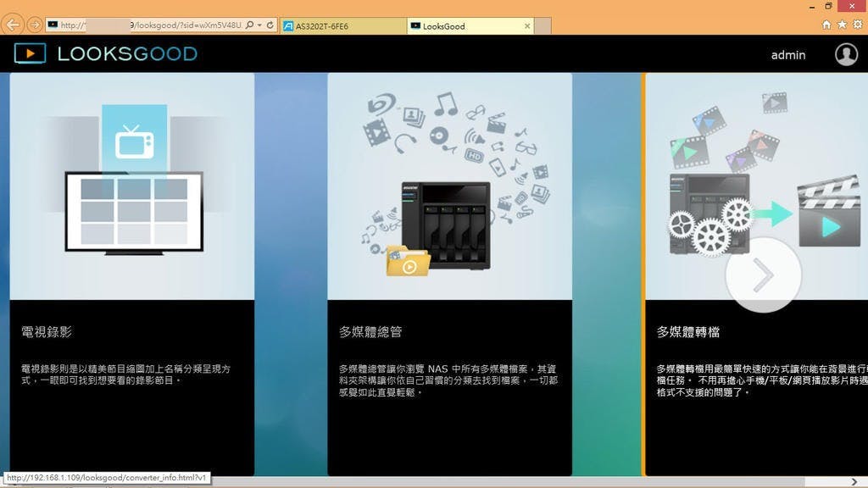Open the admin user profile avatar
This screenshot has width=868, height=488.
pos(846,54)
